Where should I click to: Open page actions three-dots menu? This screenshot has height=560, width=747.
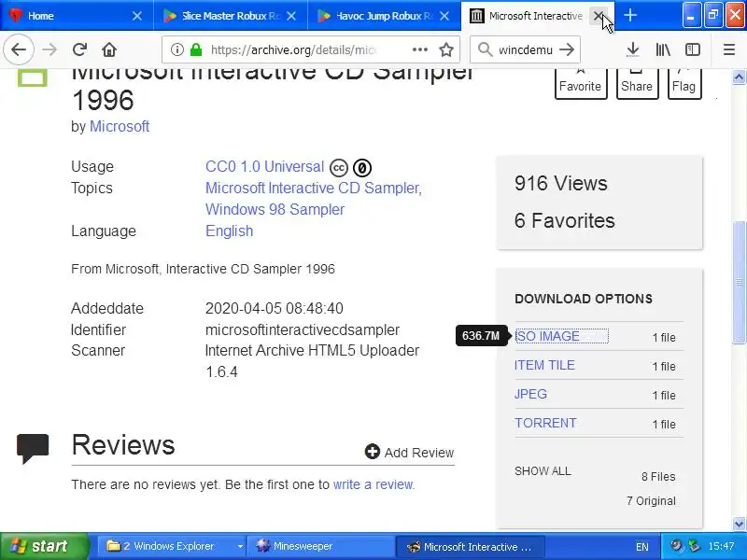pos(419,49)
